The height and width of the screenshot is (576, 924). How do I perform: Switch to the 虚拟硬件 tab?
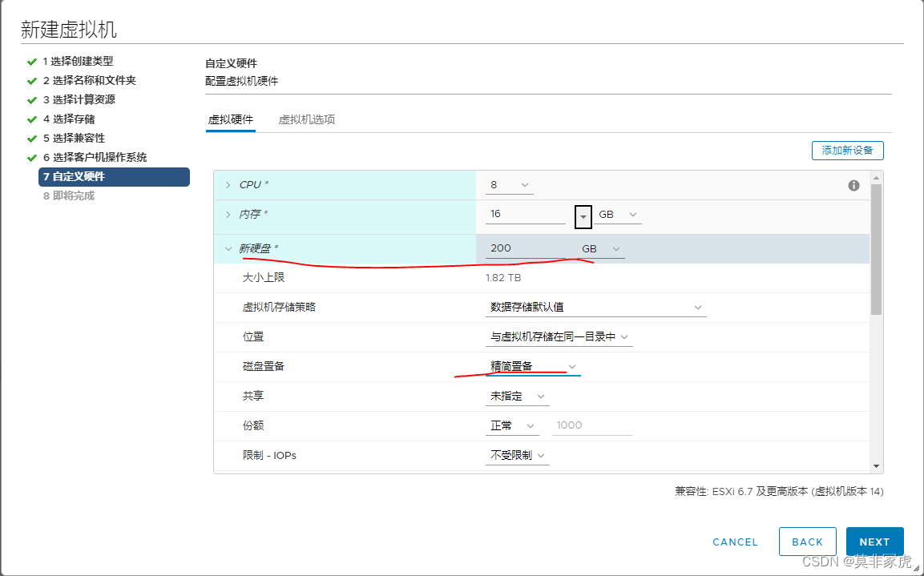[x=231, y=119]
